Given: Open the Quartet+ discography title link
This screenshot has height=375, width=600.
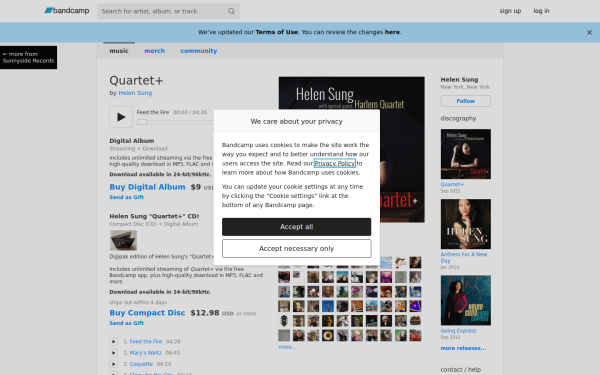Looking at the screenshot, I should coord(452,184).
